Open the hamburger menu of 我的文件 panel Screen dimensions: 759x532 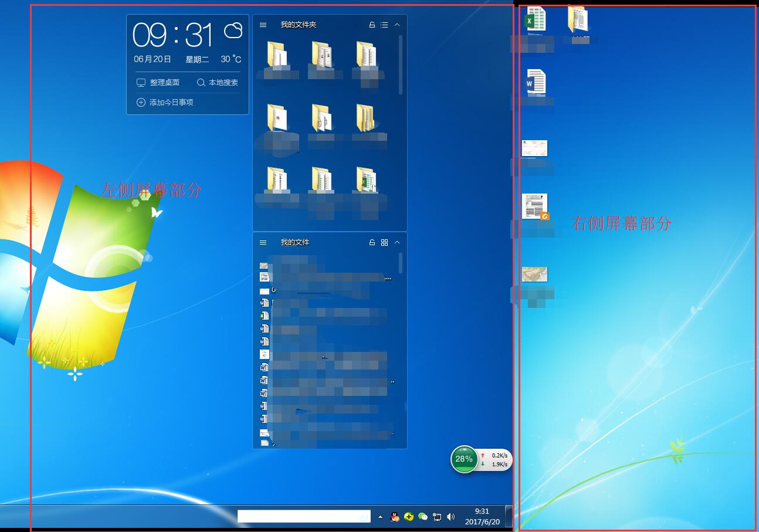[263, 242]
